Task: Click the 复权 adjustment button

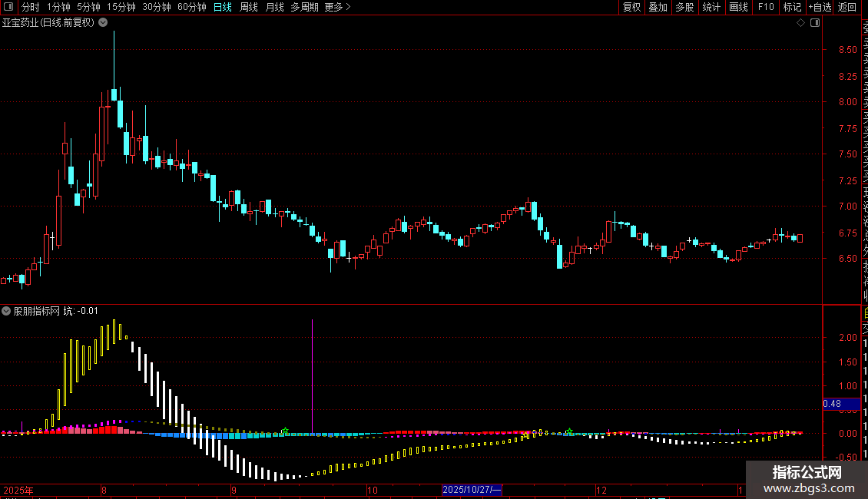Action: (x=631, y=7)
